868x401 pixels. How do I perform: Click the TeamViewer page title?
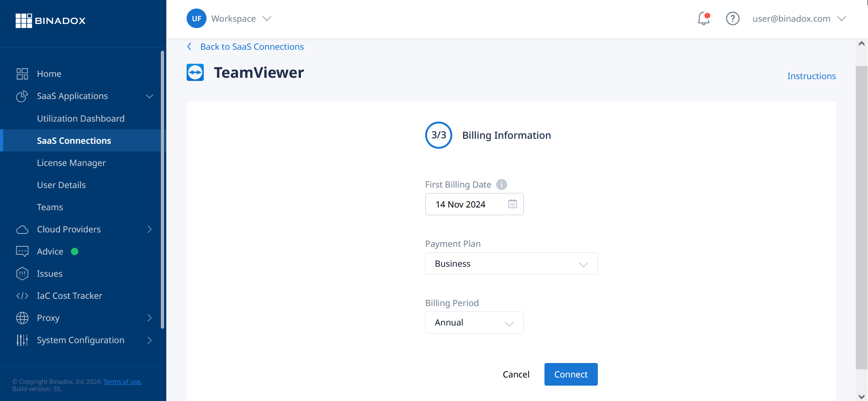coord(259,72)
